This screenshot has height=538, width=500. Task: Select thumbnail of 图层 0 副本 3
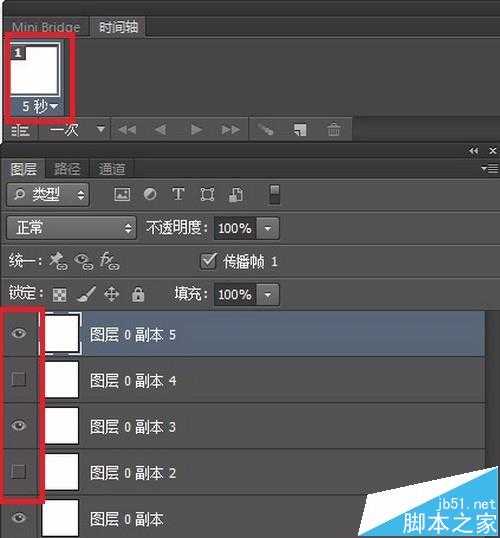coord(61,425)
